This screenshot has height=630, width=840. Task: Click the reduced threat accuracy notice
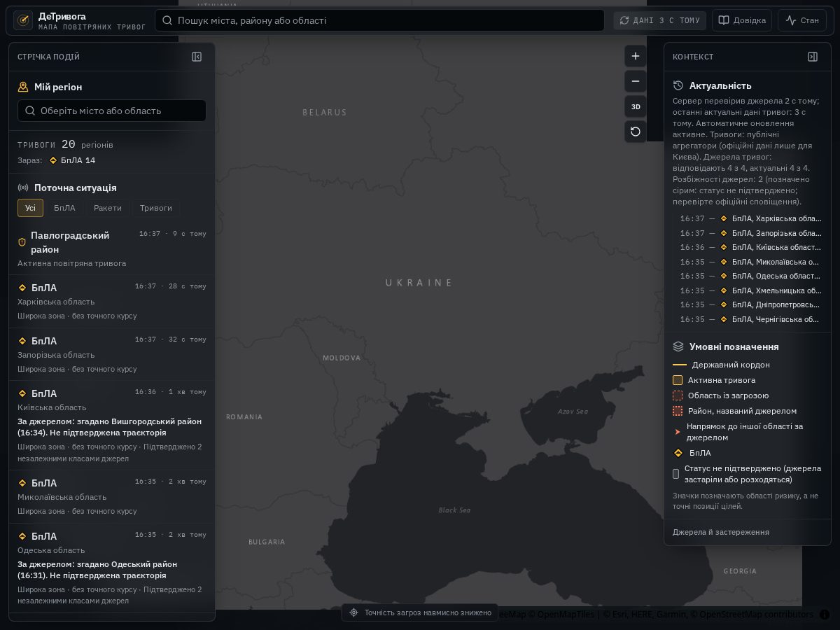[x=420, y=612]
